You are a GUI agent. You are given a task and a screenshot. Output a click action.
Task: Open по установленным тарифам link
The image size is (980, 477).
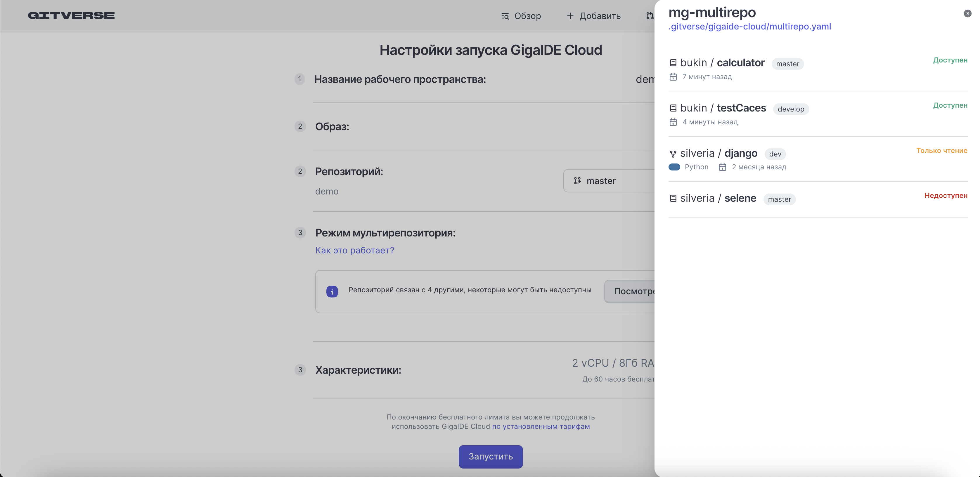(x=541, y=426)
